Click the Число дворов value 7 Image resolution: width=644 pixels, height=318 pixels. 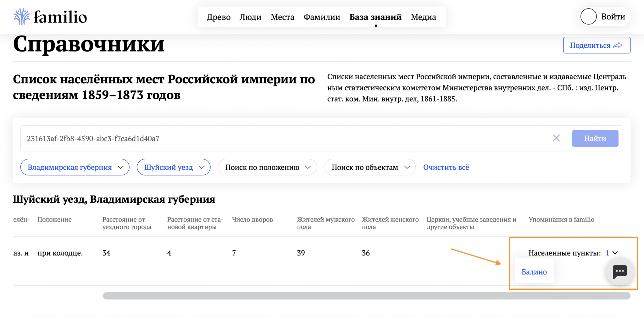click(234, 253)
